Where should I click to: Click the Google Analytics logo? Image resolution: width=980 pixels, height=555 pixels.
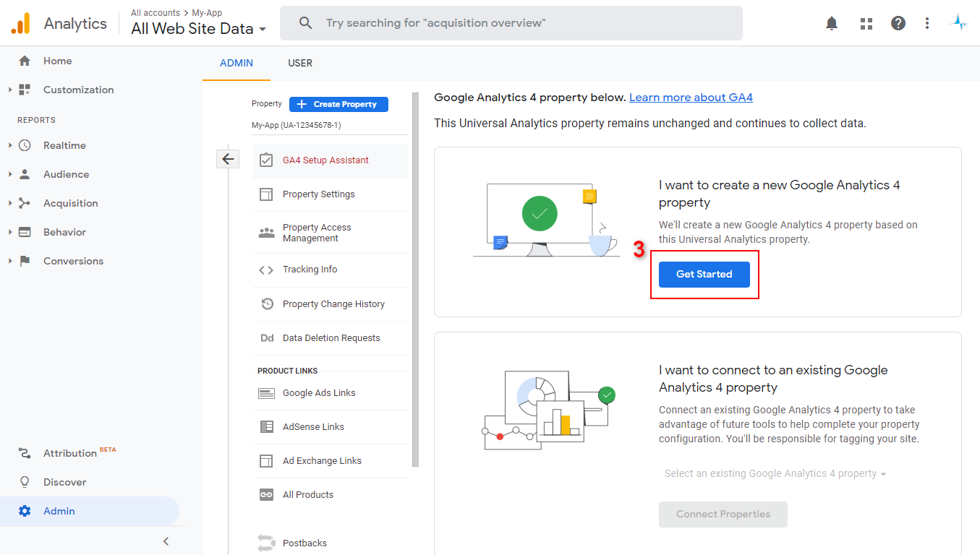coord(20,24)
